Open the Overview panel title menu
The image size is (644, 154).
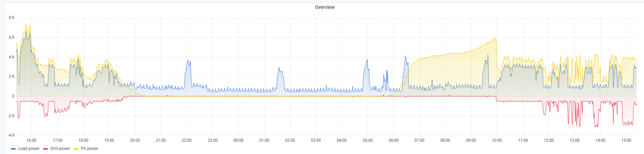tap(325, 7)
